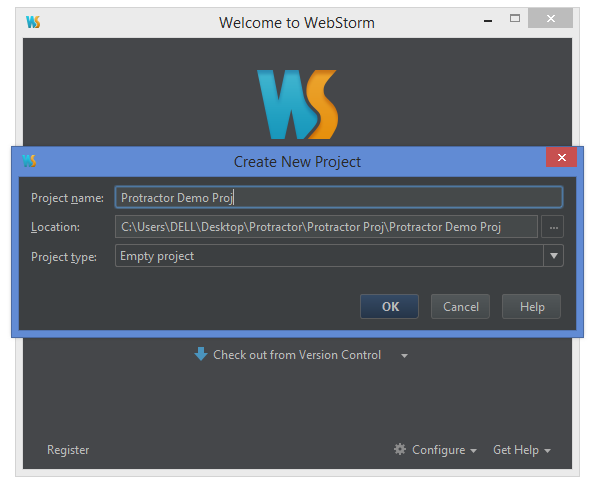Click the OK button
Viewport: 597px width, 487px height.
(x=389, y=307)
